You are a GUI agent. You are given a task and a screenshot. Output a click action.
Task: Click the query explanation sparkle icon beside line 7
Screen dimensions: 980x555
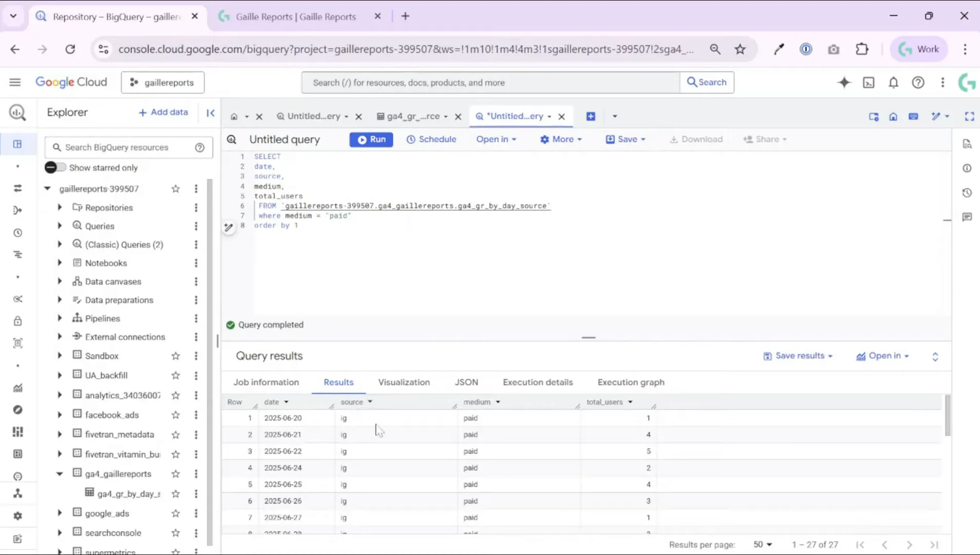pyautogui.click(x=229, y=227)
